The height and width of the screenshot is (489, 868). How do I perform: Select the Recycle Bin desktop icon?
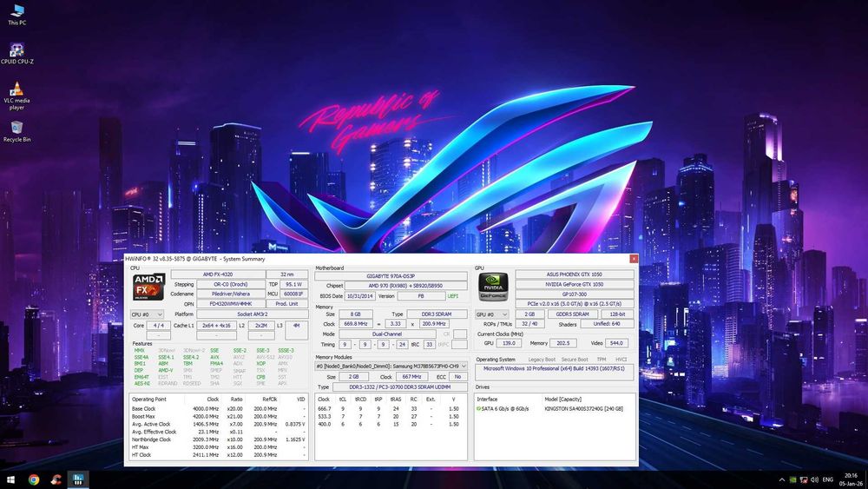[16, 132]
